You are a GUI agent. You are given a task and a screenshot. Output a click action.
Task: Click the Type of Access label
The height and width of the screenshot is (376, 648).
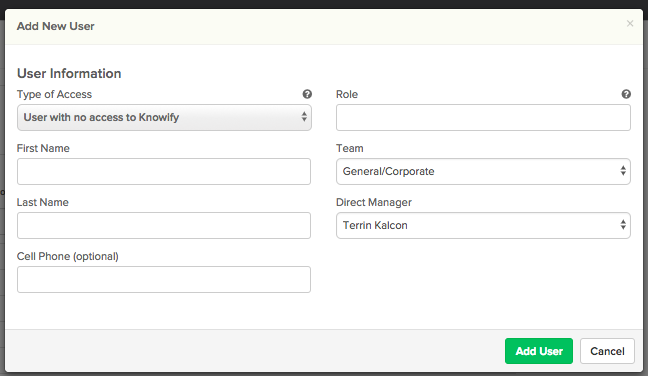tap(54, 94)
